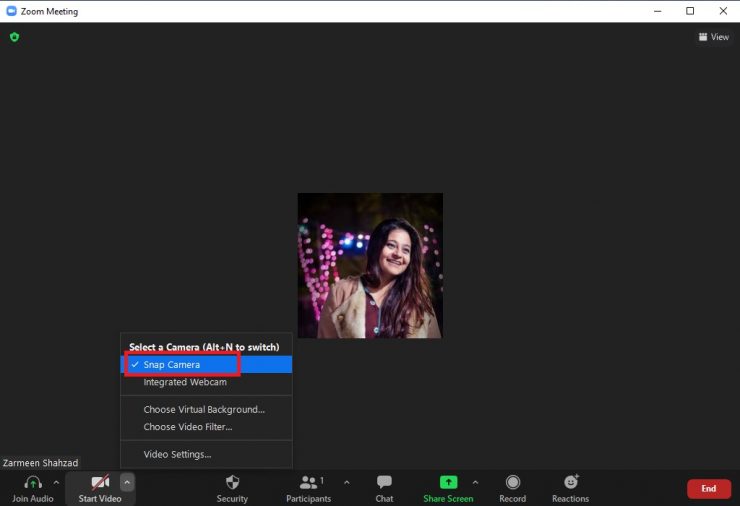
Task: Open the Security shield menu
Action: coord(232,489)
